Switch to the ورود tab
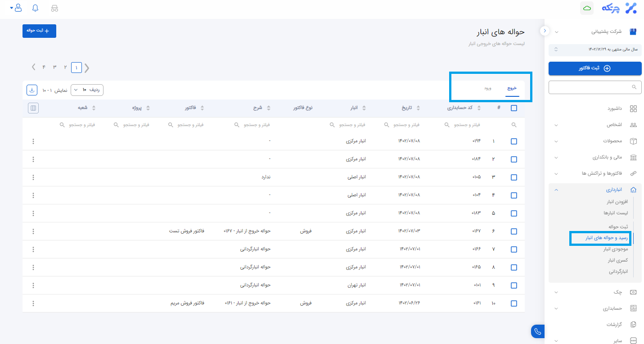This screenshot has width=644, height=344. (x=487, y=88)
